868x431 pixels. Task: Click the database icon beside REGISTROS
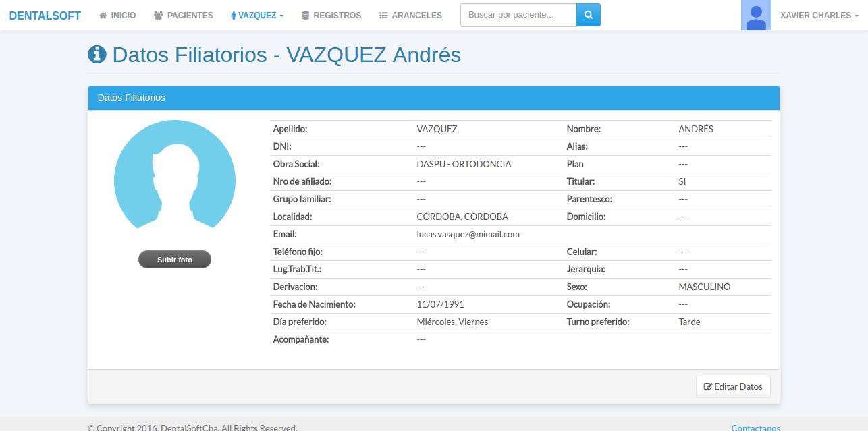[306, 15]
